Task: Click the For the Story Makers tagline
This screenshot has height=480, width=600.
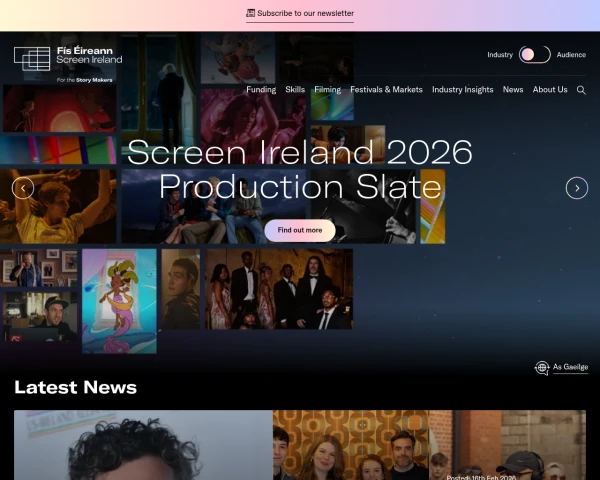Action: (85, 80)
